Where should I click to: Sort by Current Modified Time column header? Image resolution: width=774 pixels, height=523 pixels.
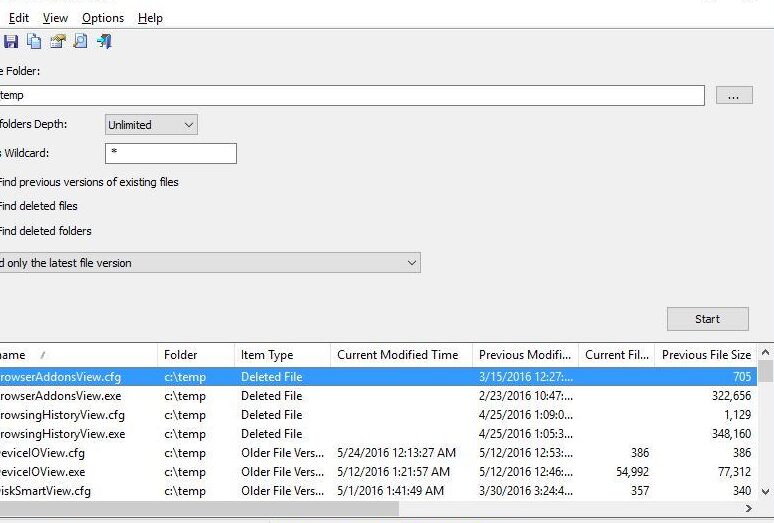tap(401, 355)
